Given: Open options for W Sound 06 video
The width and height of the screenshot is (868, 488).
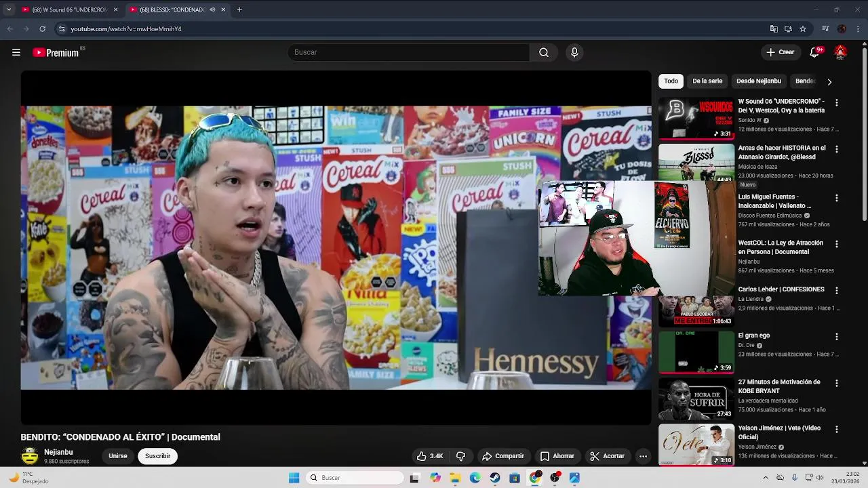Looking at the screenshot, I should click(x=837, y=102).
